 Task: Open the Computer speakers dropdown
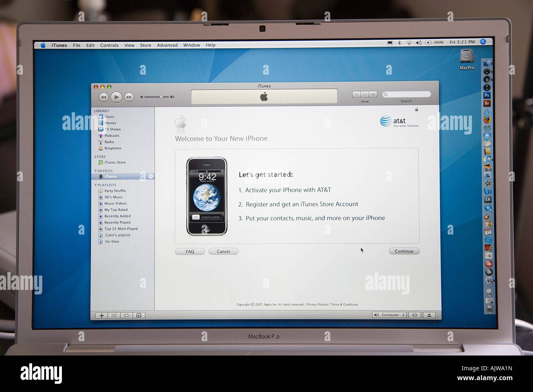(389, 315)
